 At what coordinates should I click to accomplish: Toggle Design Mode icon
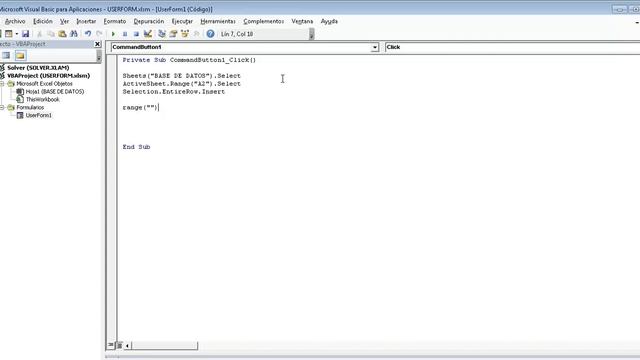pyautogui.click(x=148, y=34)
